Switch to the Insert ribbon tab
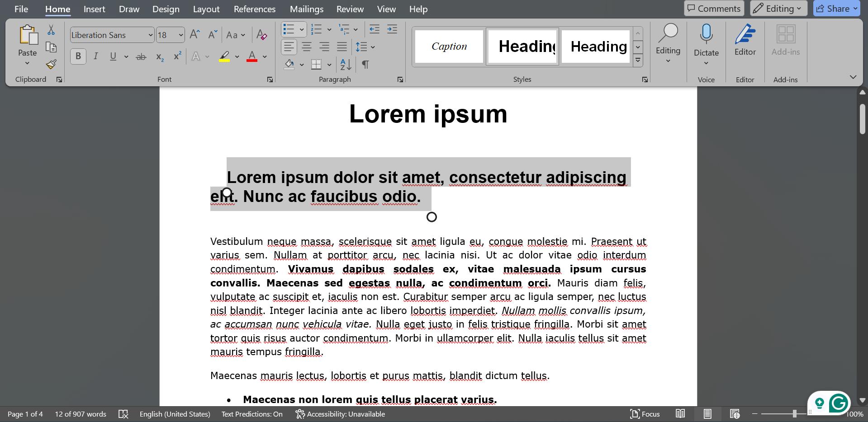This screenshot has height=422, width=868. click(x=94, y=9)
